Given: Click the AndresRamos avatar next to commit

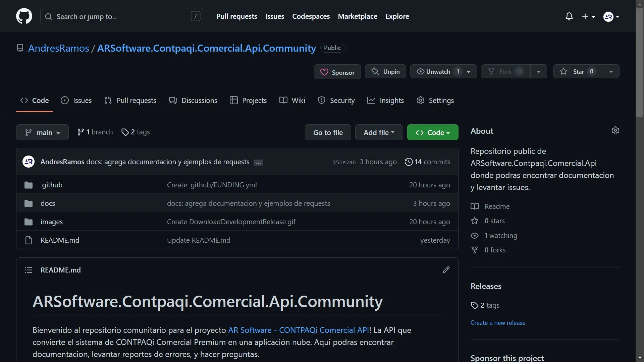Looking at the screenshot, I should coord(28,162).
